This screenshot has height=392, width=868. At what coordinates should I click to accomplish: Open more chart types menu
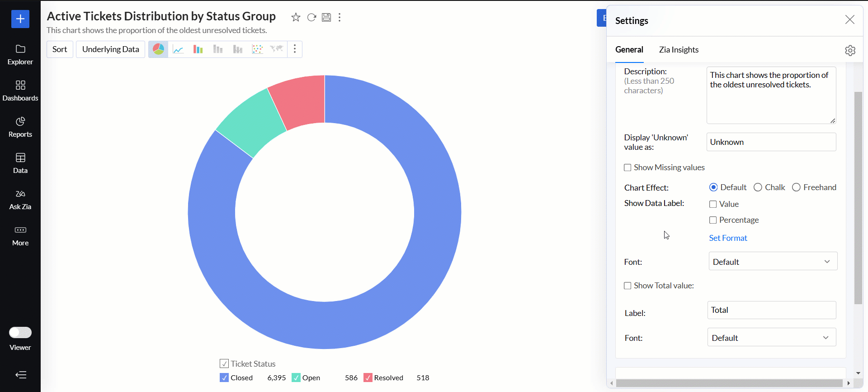pos(295,49)
